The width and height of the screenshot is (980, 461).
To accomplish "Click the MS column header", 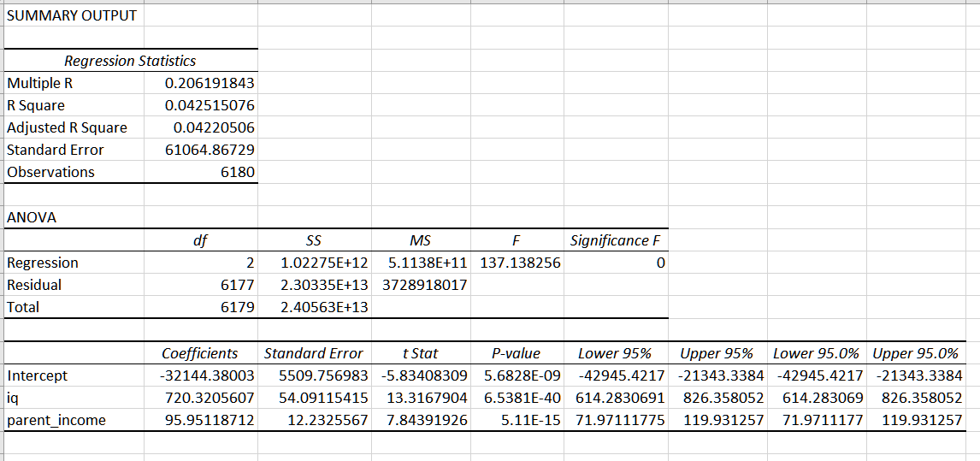I will pyautogui.click(x=422, y=240).
